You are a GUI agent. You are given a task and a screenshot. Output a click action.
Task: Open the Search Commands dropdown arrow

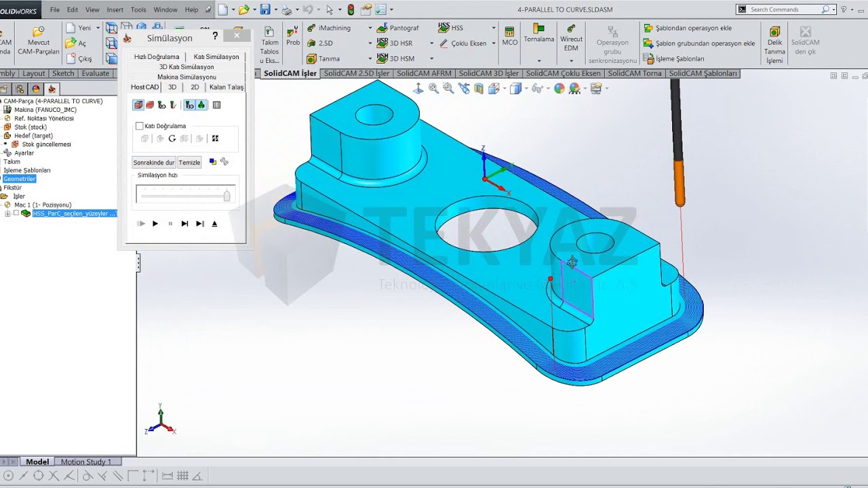point(833,9)
